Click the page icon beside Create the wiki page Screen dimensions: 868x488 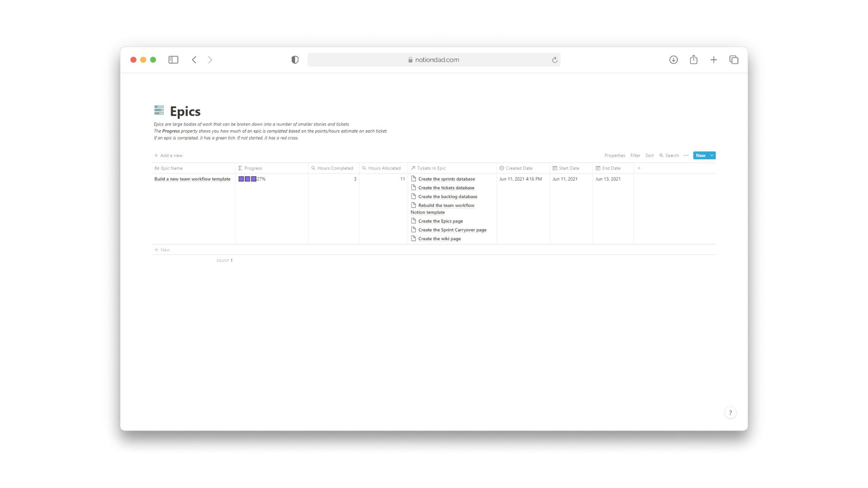414,239
